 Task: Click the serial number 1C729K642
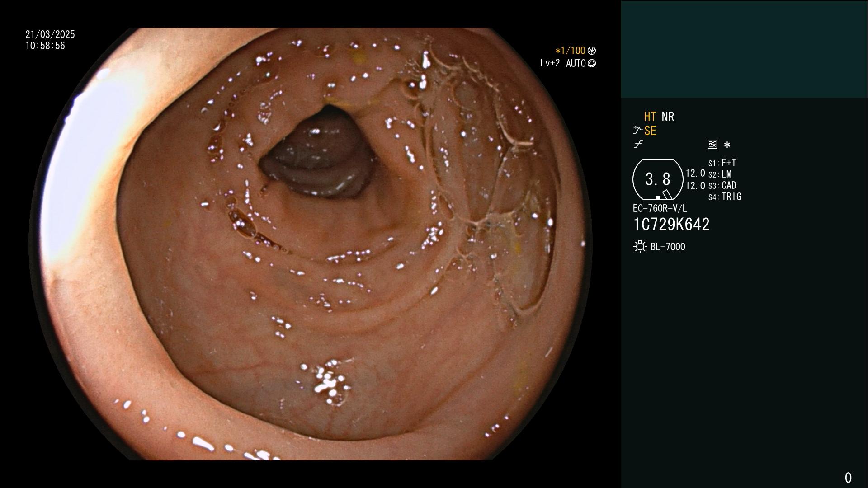(x=671, y=225)
